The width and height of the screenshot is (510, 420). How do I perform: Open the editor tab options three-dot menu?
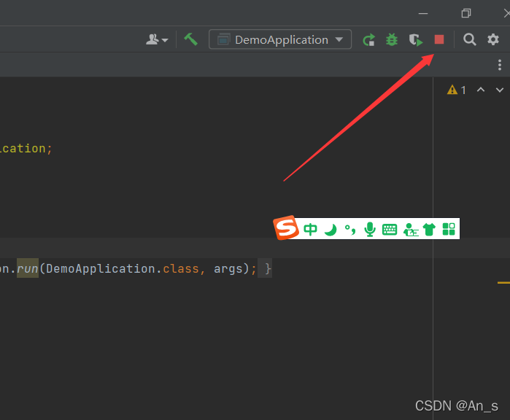click(500, 65)
